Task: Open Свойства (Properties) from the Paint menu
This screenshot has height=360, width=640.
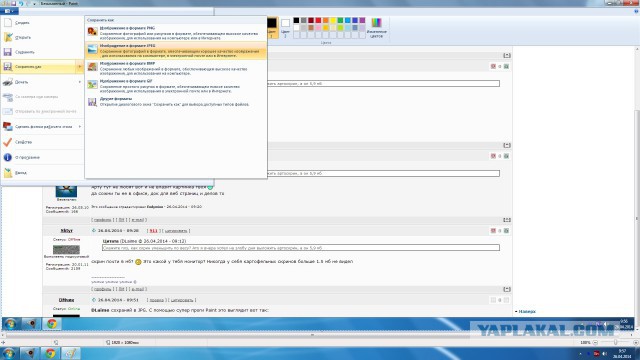Action: [x=42, y=142]
